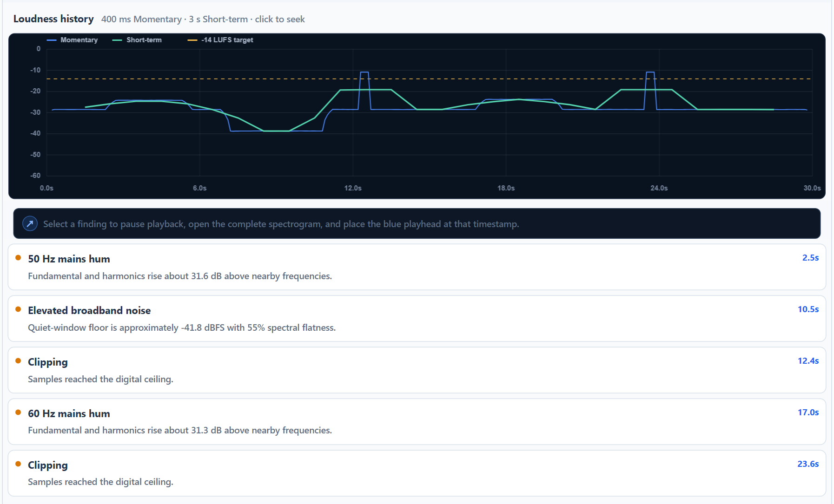
Task: Select the Clipping finding at 23.6s
Action: tap(417, 473)
